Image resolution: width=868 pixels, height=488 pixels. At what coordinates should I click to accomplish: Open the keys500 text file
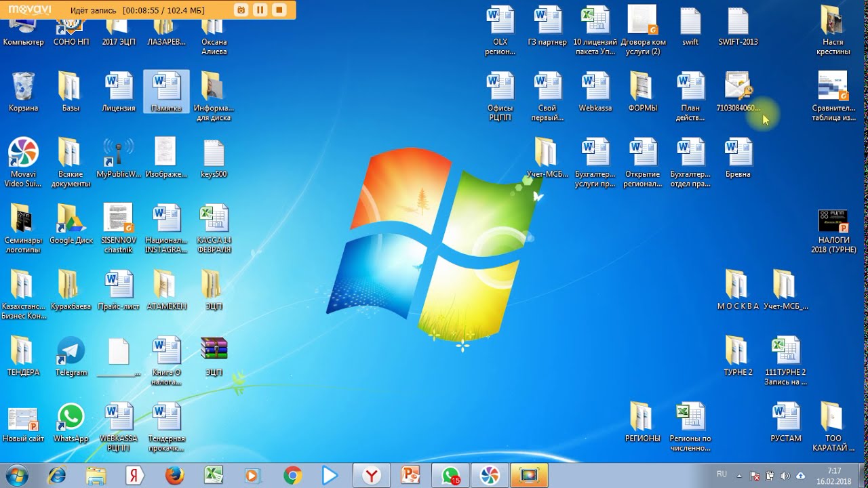(x=214, y=158)
